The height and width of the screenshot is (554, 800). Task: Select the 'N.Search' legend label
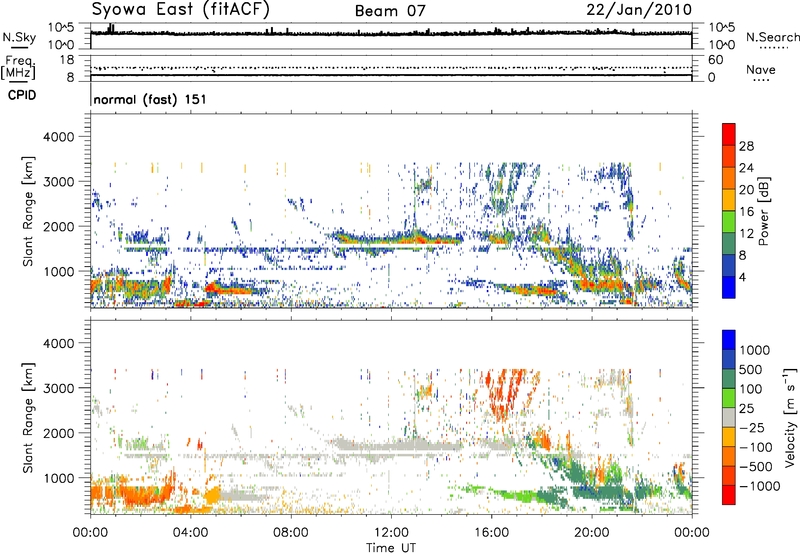tap(772, 37)
